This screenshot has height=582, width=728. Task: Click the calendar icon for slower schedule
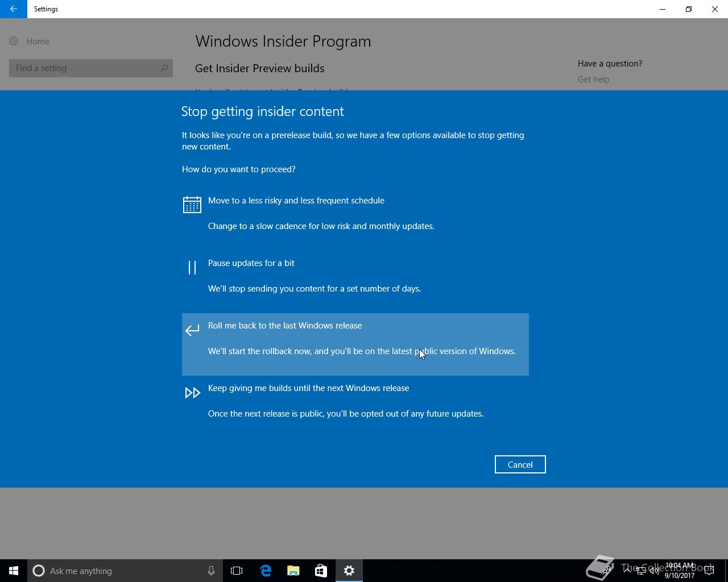coord(192,205)
